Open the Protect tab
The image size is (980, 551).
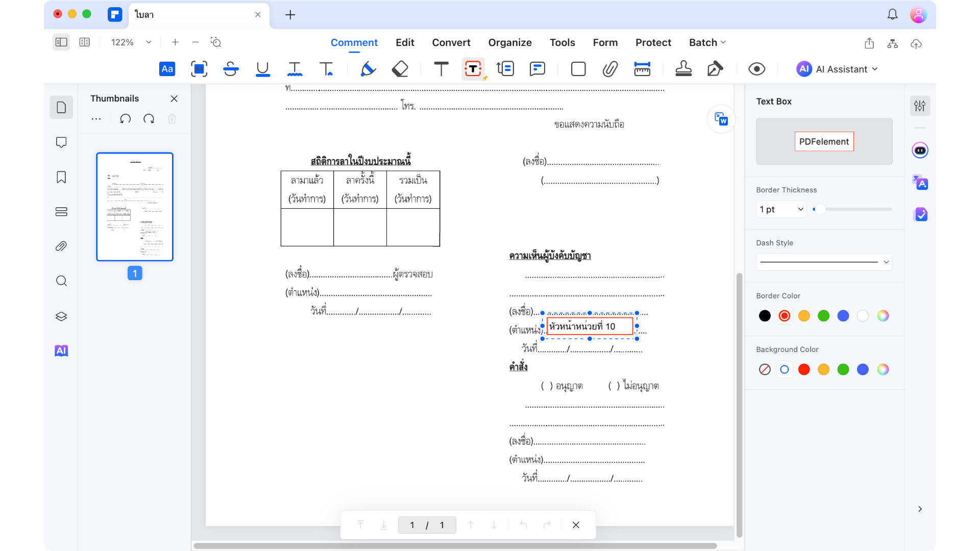click(653, 42)
